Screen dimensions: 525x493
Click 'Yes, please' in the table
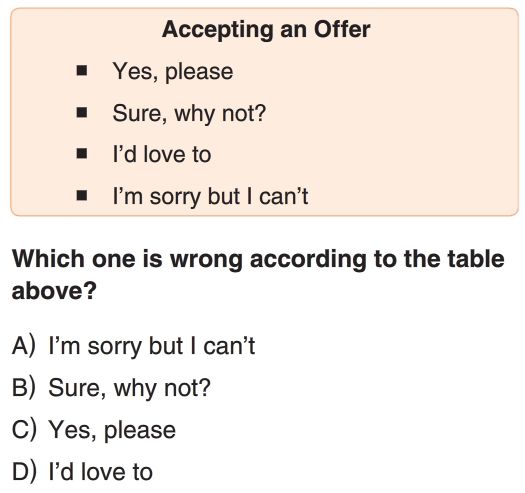coord(173,72)
